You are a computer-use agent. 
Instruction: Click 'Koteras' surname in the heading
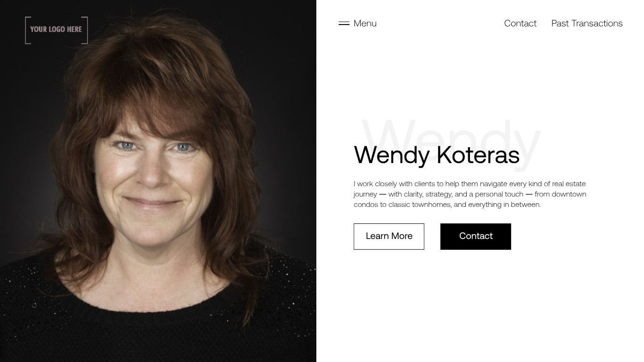click(478, 155)
